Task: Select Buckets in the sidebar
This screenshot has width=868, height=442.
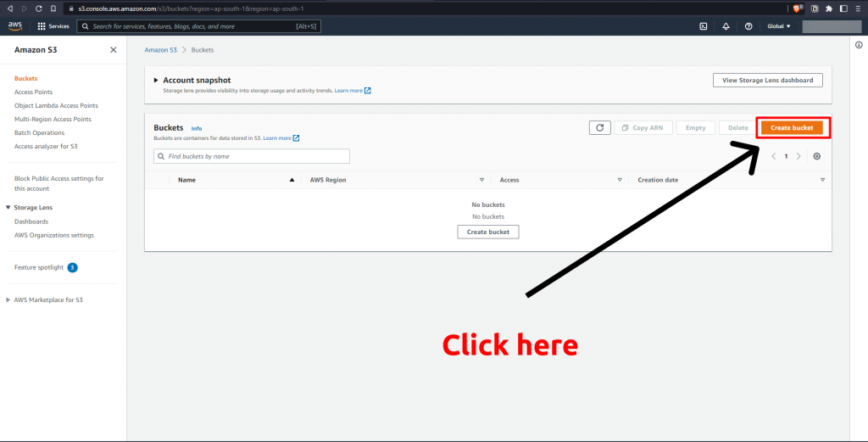Action: [x=26, y=79]
